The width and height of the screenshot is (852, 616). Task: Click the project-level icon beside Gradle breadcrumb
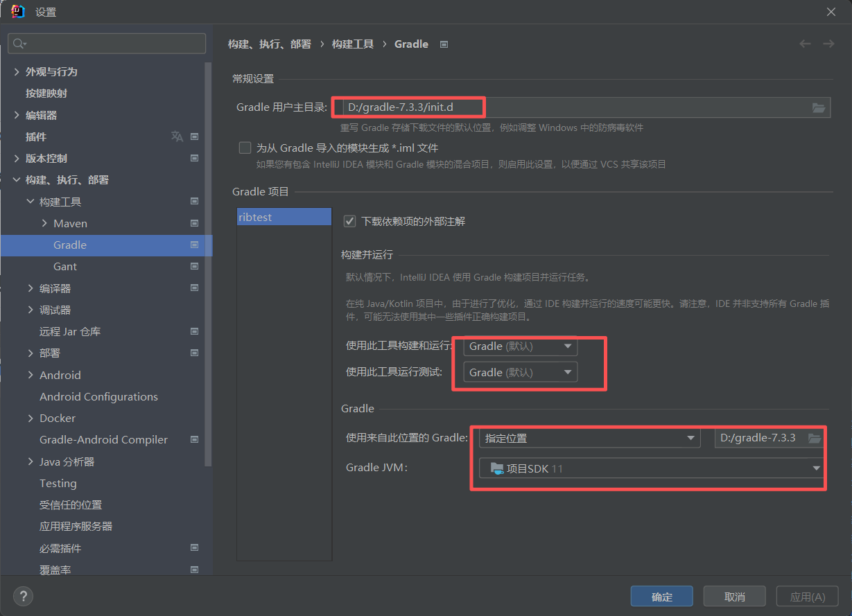pos(444,44)
